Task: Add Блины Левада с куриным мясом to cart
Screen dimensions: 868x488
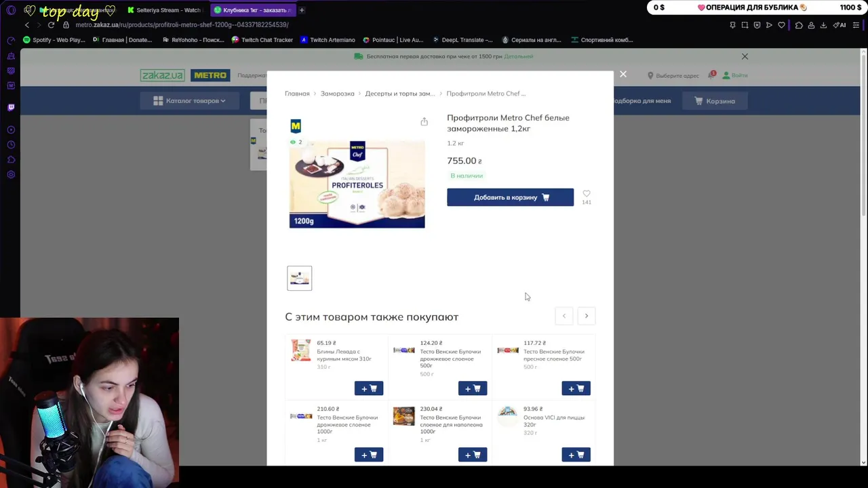Action: (x=369, y=388)
